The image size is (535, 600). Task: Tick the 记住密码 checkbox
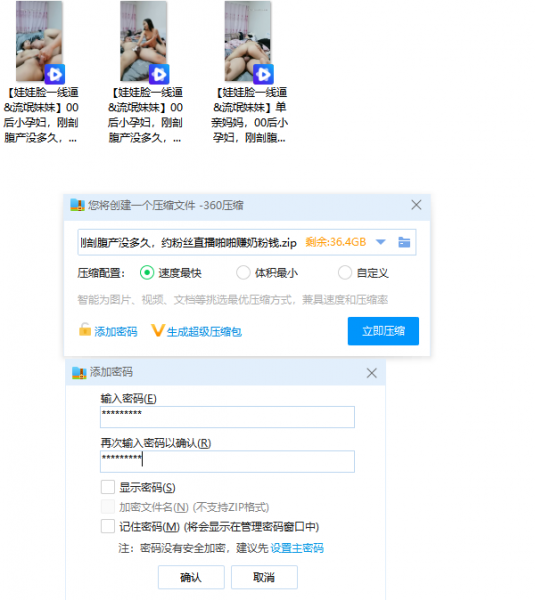(x=108, y=526)
